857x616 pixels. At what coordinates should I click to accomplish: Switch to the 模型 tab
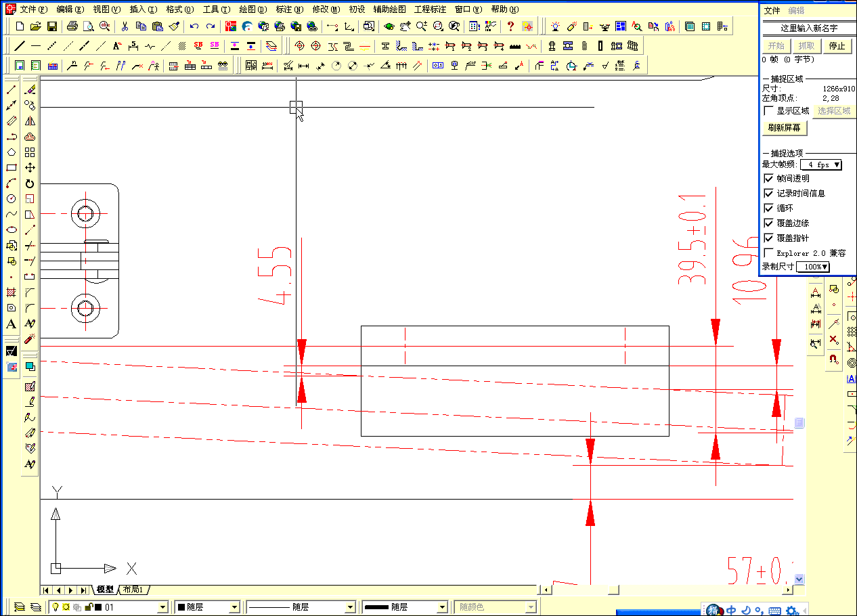105,590
